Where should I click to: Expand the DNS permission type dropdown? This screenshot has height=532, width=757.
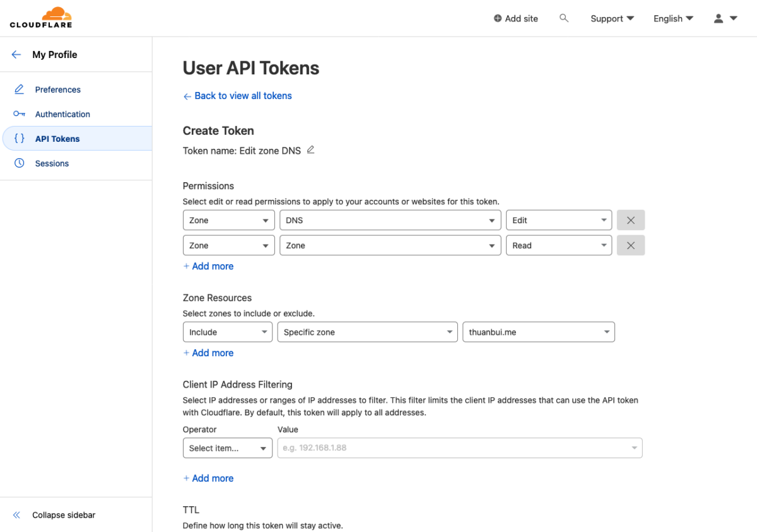(x=389, y=220)
